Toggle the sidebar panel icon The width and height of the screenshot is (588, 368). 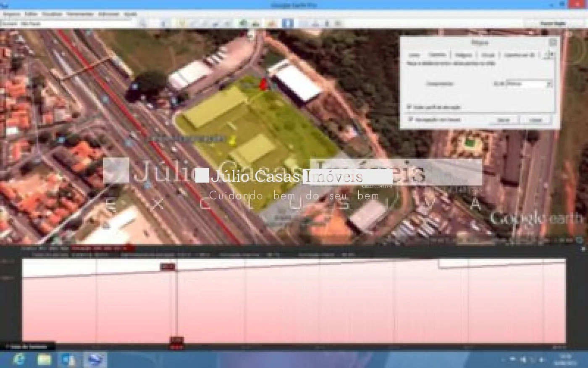coord(164,24)
